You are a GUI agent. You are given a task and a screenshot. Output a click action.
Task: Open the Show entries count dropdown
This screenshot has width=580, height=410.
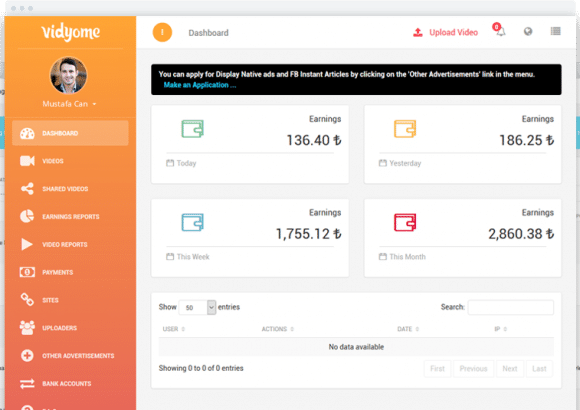197,308
